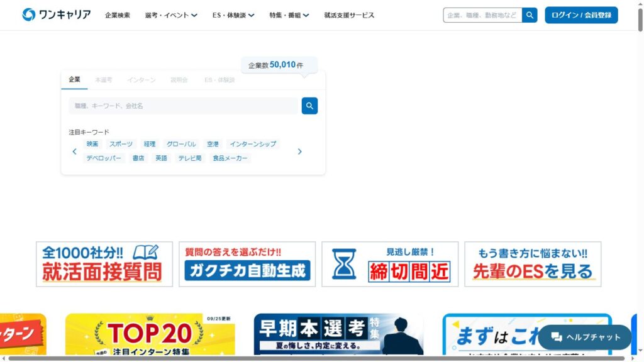The height and width of the screenshot is (362, 644).
Task: Open the 就活面接質問 banner
Action: click(x=104, y=264)
